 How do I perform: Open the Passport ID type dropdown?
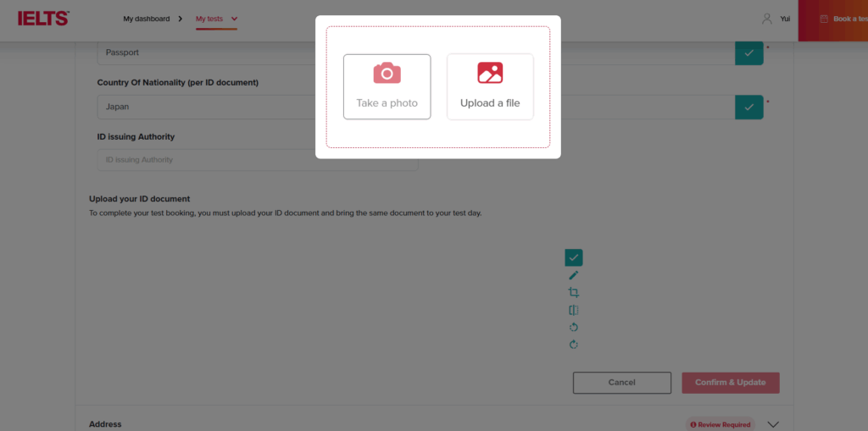[x=212, y=52]
